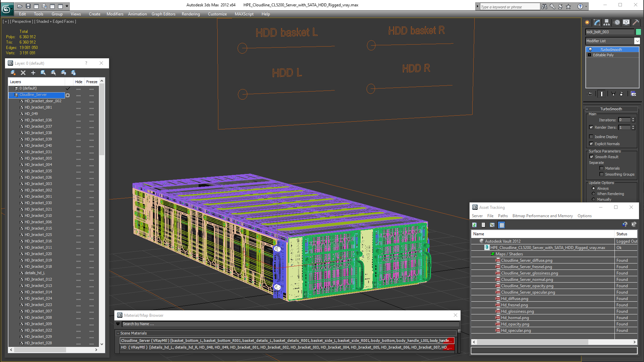Click the Highlight Selected Objects' Layers icon
The width and height of the screenshot is (644, 362).
pos(53,73)
